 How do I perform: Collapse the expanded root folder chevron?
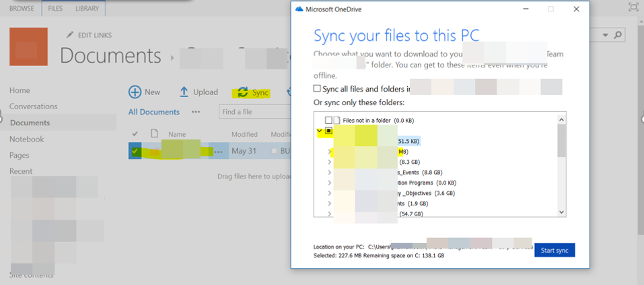pos(320,131)
